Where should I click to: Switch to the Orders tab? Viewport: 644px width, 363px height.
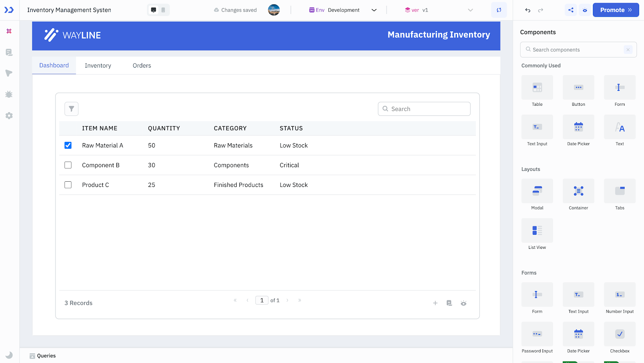141,65
